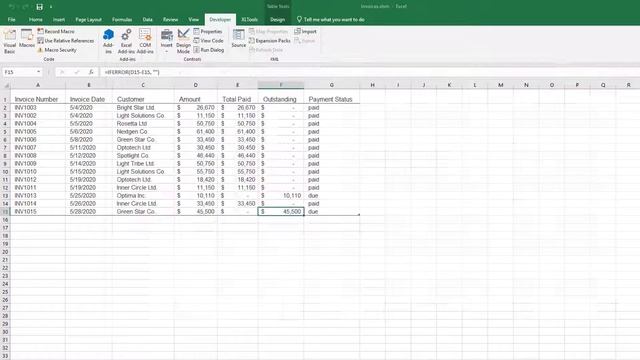Switch to the Data tab

tap(147, 20)
